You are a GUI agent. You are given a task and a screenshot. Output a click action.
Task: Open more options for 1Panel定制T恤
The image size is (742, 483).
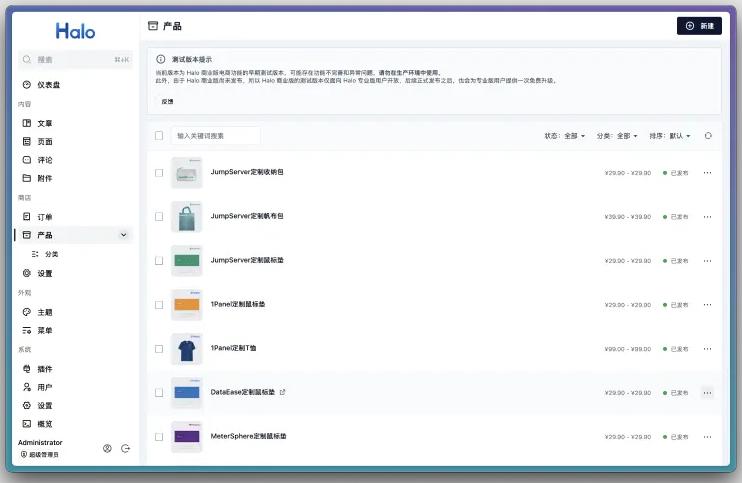pyautogui.click(x=707, y=349)
